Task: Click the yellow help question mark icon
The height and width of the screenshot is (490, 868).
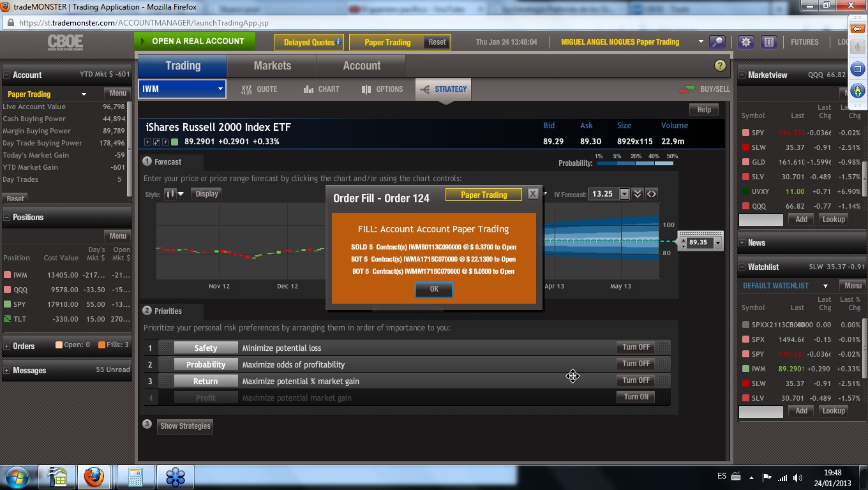Action: [x=720, y=66]
